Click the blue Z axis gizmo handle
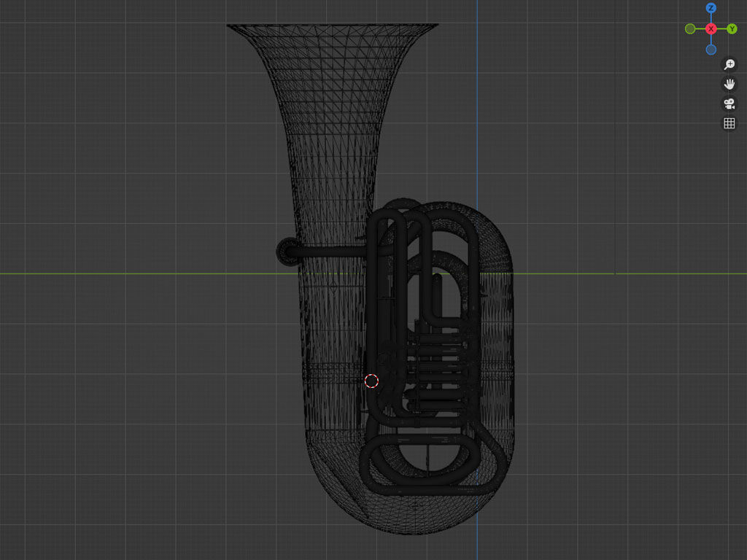The image size is (747, 560). tap(711, 8)
